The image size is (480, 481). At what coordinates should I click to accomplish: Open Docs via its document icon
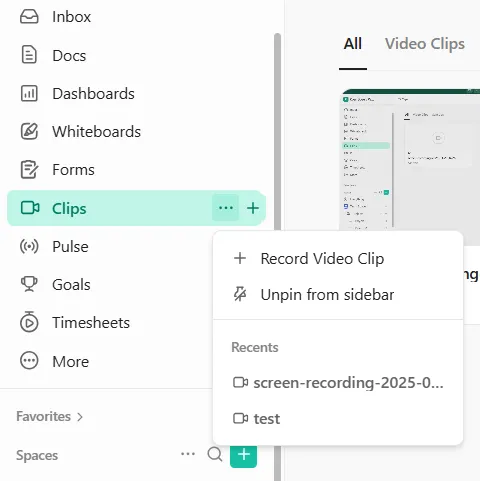[29, 55]
